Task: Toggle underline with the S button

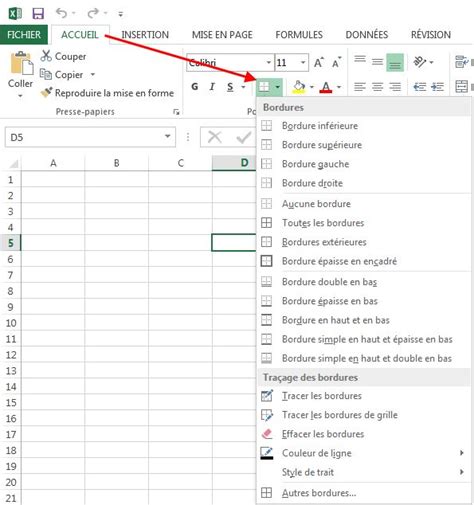Action: click(x=230, y=87)
